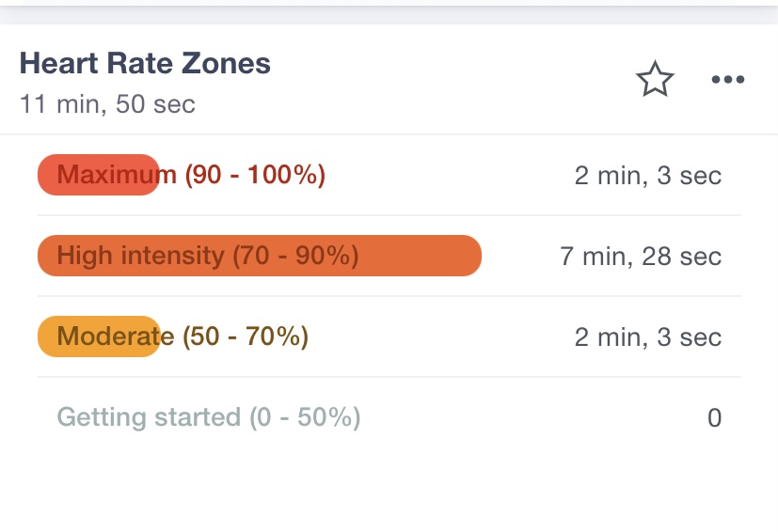Open the Moderate (50 - 70%) label
Image resolution: width=778 pixels, height=532 pixels.
tap(183, 336)
